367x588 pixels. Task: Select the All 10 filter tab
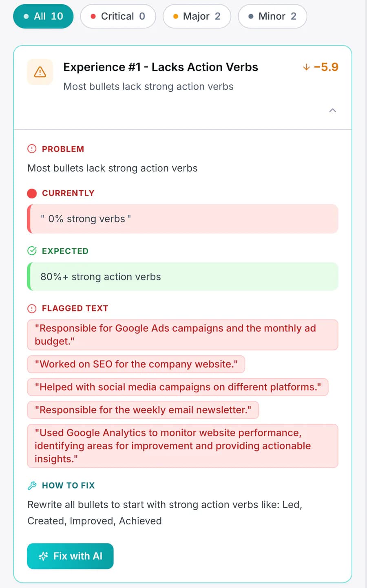click(x=43, y=16)
